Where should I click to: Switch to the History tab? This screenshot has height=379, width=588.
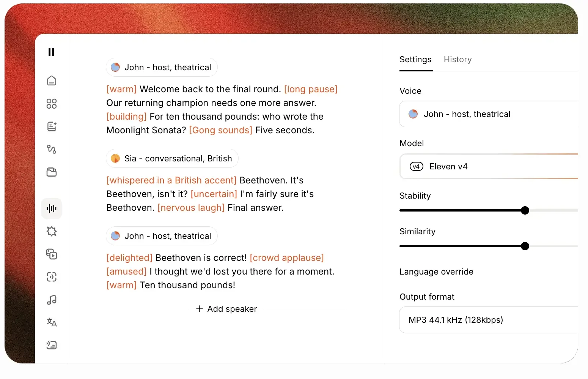pos(458,60)
